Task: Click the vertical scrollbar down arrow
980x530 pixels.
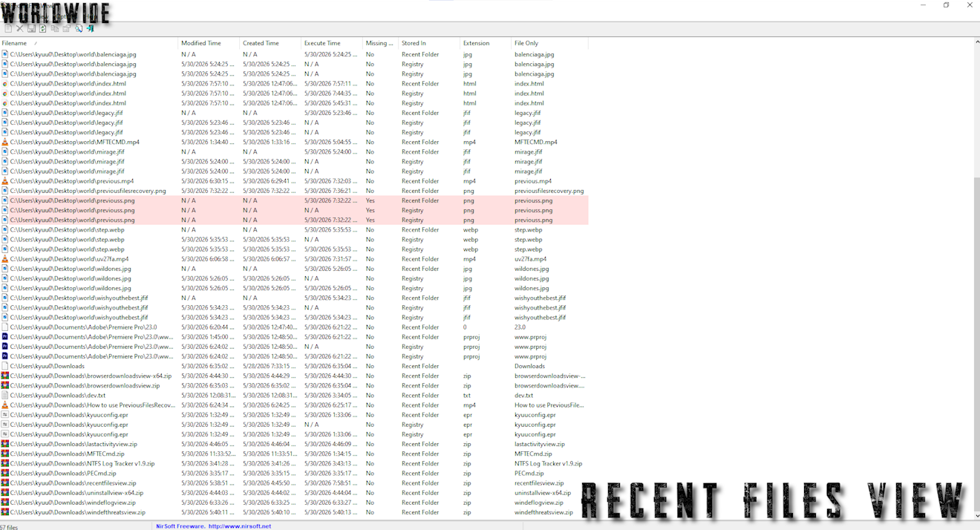Action: tap(976, 515)
